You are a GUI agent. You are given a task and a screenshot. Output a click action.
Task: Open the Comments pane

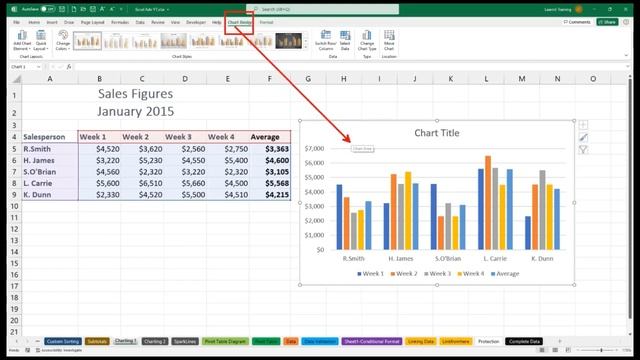click(577, 22)
